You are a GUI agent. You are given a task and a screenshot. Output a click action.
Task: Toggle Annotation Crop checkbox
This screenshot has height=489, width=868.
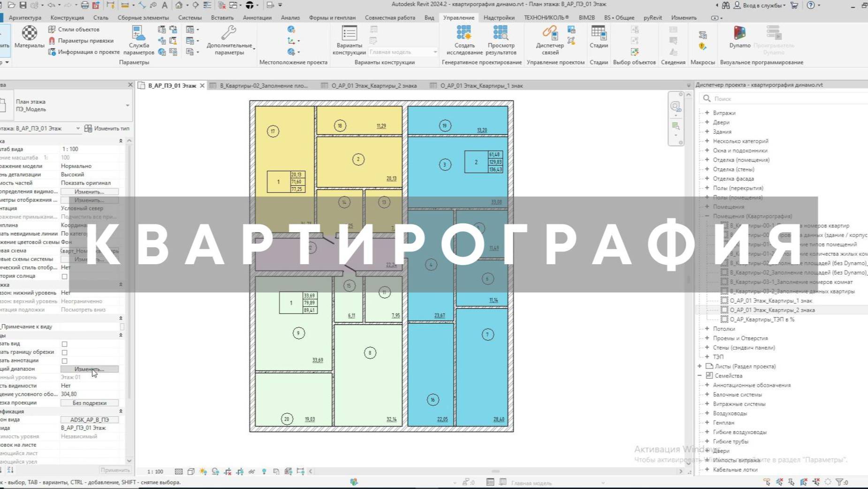(65, 361)
